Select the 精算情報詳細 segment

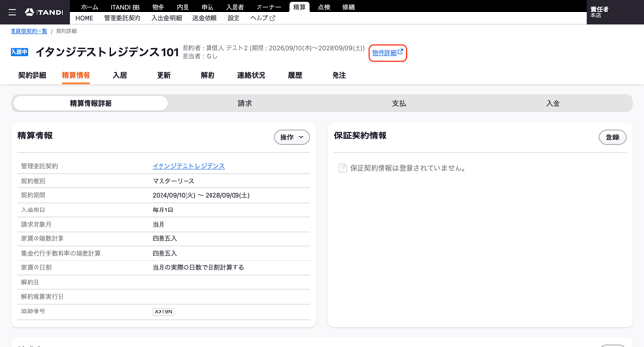point(90,103)
